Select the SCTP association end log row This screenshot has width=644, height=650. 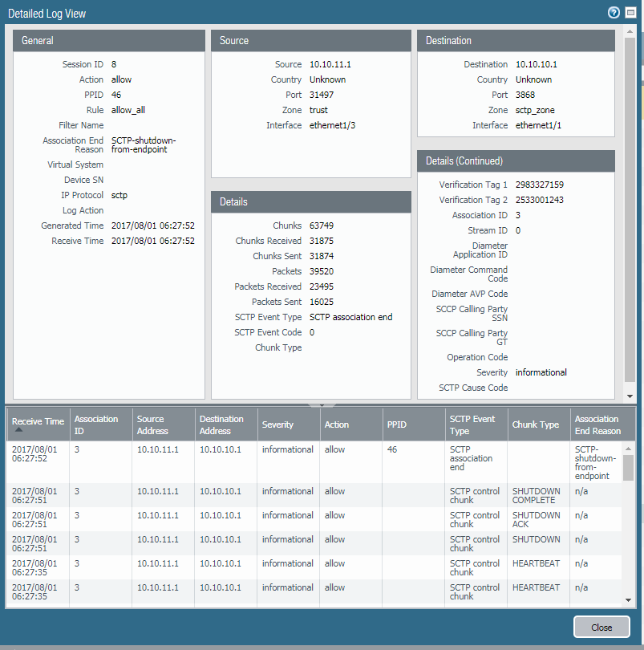point(321,462)
